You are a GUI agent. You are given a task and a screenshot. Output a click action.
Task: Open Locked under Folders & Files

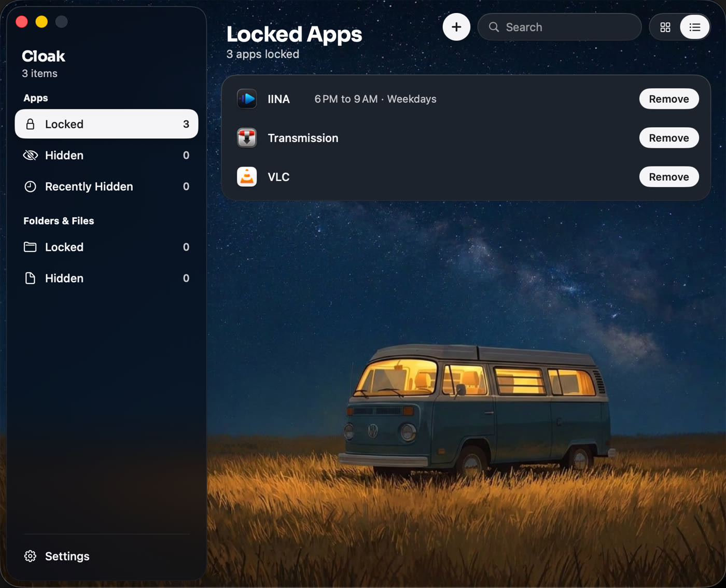point(106,247)
